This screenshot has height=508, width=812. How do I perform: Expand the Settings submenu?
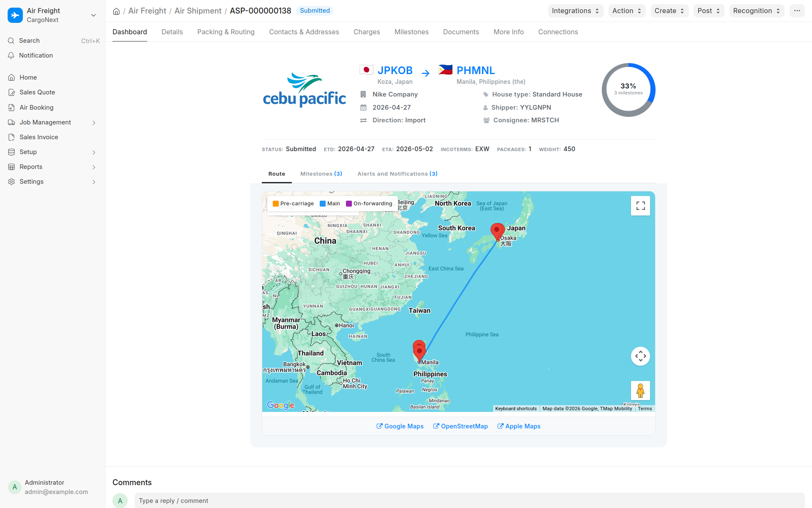(94, 182)
